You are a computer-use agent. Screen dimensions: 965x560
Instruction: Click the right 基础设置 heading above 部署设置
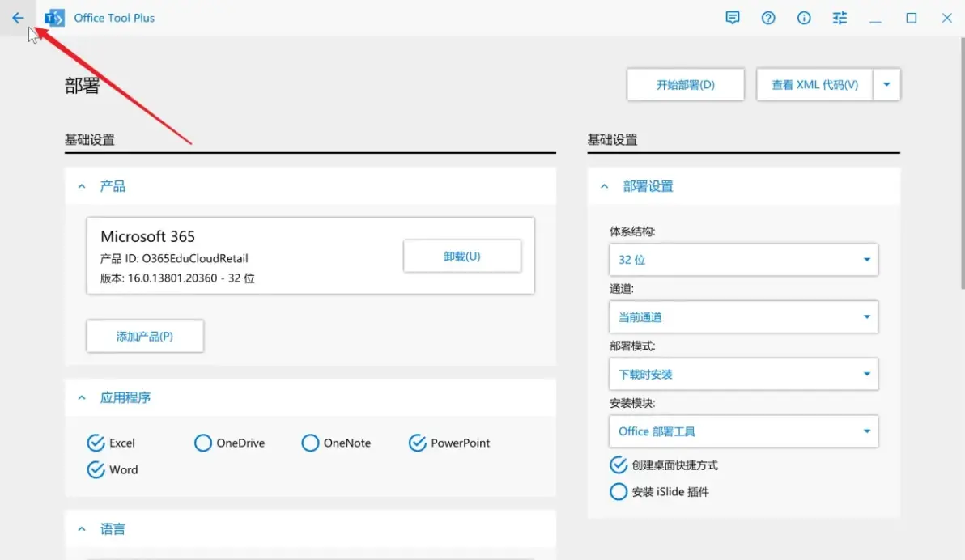(612, 140)
